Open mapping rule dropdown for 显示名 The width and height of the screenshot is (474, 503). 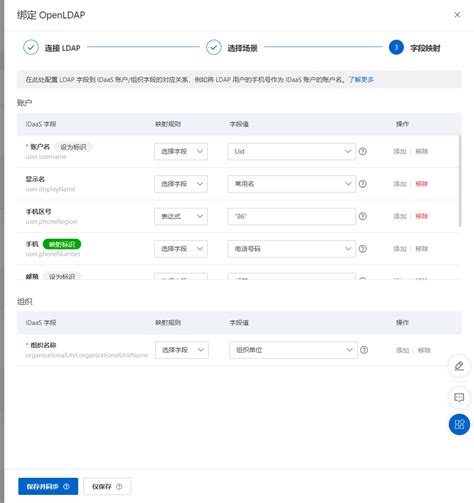(181, 184)
